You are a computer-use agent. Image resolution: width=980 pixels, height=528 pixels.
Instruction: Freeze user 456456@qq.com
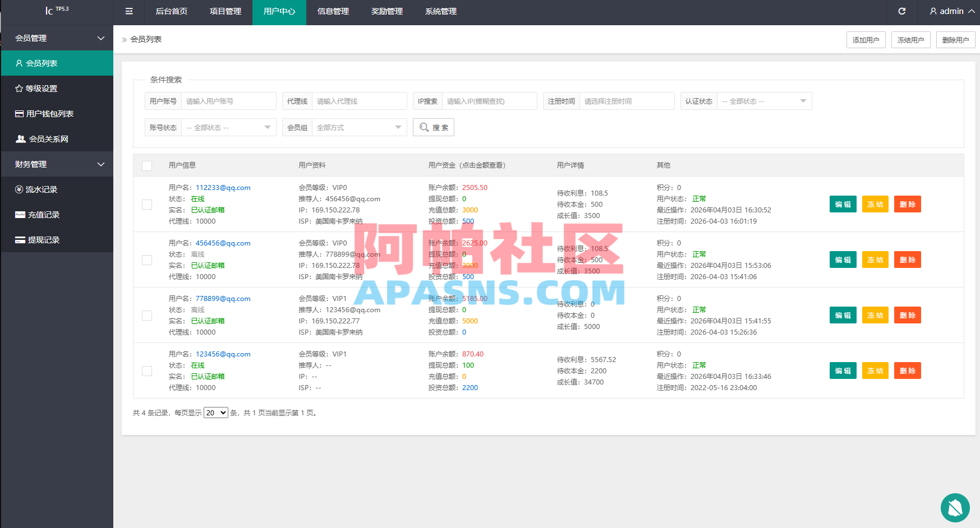tap(875, 260)
